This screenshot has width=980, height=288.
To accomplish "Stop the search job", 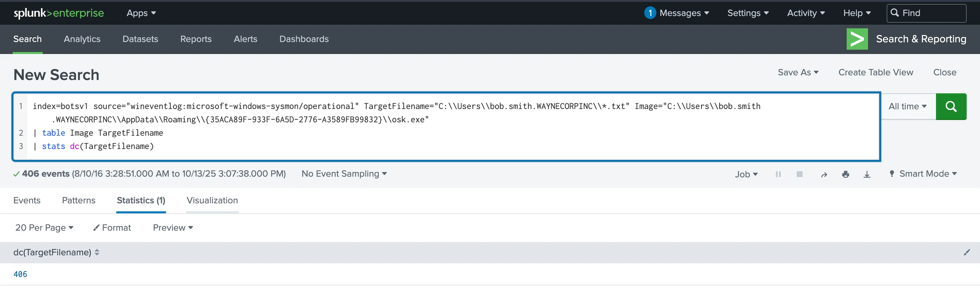I will click(x=799, y=174).
